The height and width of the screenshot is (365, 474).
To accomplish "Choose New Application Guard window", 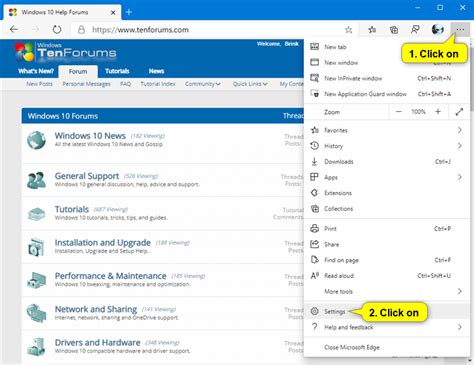I will [x=387, y=94].
